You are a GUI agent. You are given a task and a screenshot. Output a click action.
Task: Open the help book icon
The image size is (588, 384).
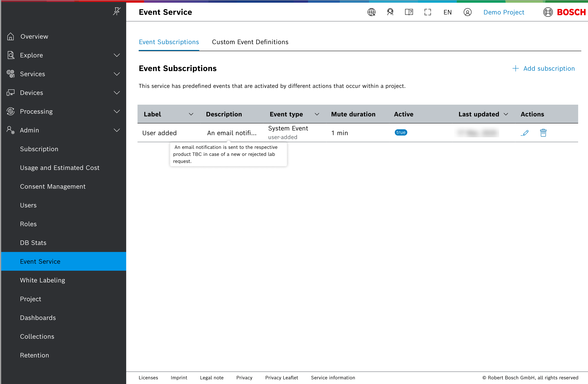point(409,12)
